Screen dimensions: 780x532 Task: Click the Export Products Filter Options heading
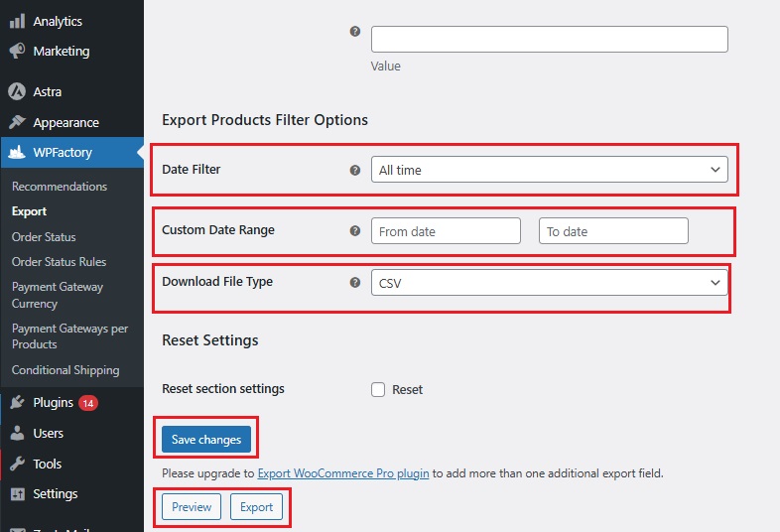265,120
